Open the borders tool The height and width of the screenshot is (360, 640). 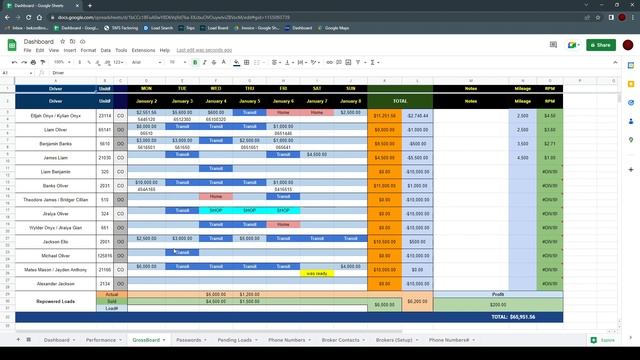click(x=247, y=62)
